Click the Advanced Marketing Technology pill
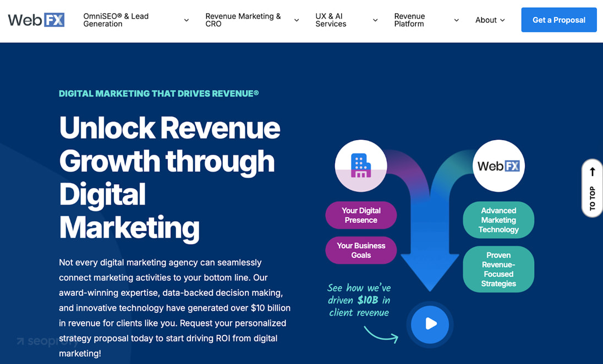Viewport: 603px width, 364px height. coord(498,220)
